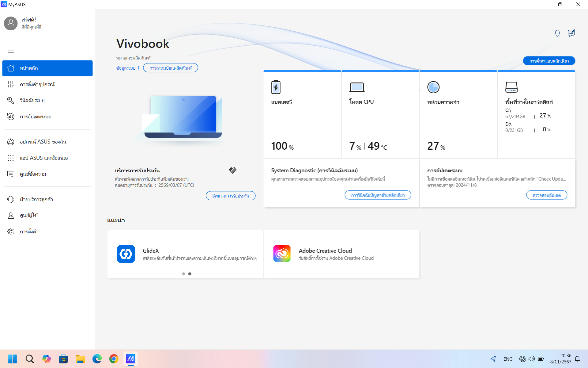Click ตรวจสอบอัปเดต check update button

click(547, 195)
